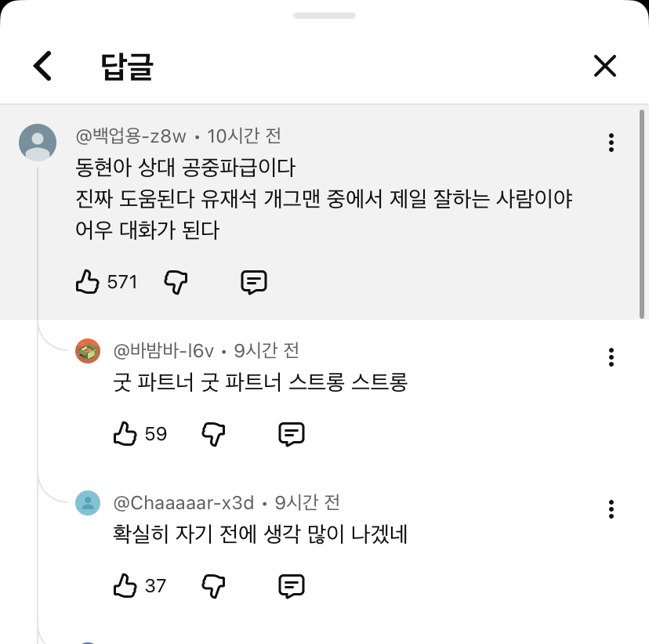This screenshot has width=649, height=644.
Task: Open options menu for @백업용-z8w's comment
Action: (x=611, y=143)
